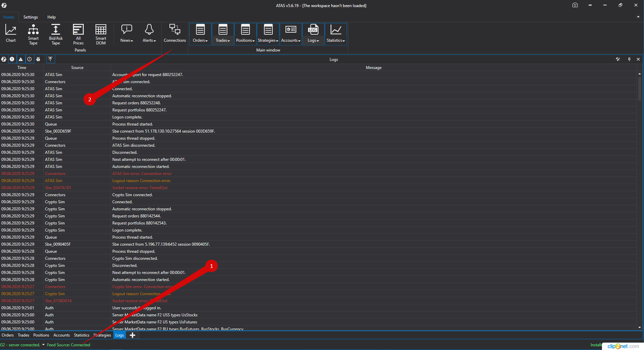This screenshot has width=644, height=350.
Task: Click 'G2 - server connected.' status text
Action: click(x=20, y=345)
